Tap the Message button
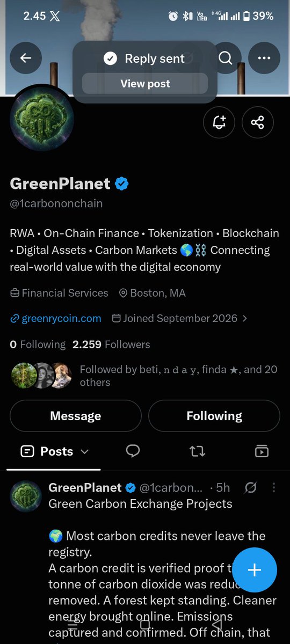The height and width of the screenshot is (644, 290). (x=76, y=416)
